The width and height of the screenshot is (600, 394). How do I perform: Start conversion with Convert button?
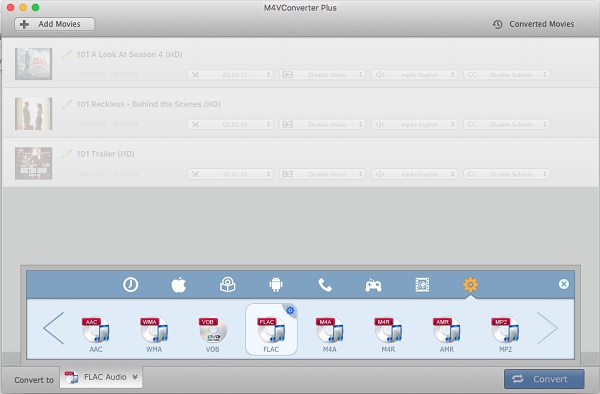544,379
